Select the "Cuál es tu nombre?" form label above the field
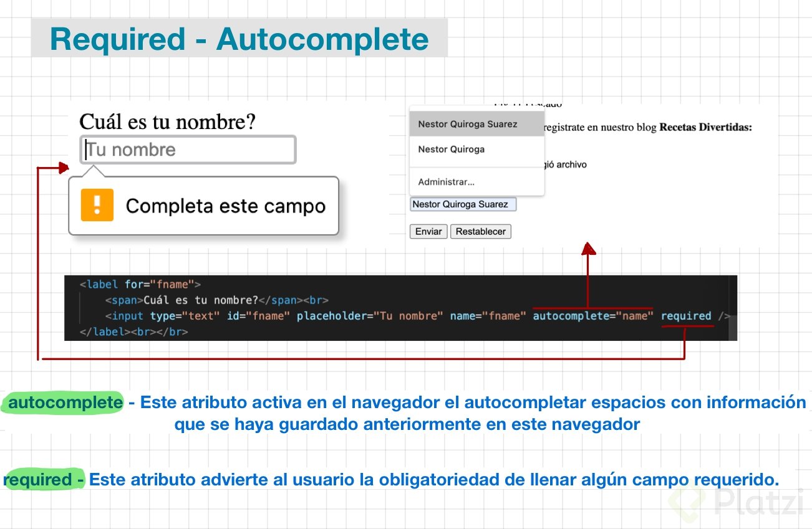The height and width of the screenshot is (529, 812). coord(168,122)
